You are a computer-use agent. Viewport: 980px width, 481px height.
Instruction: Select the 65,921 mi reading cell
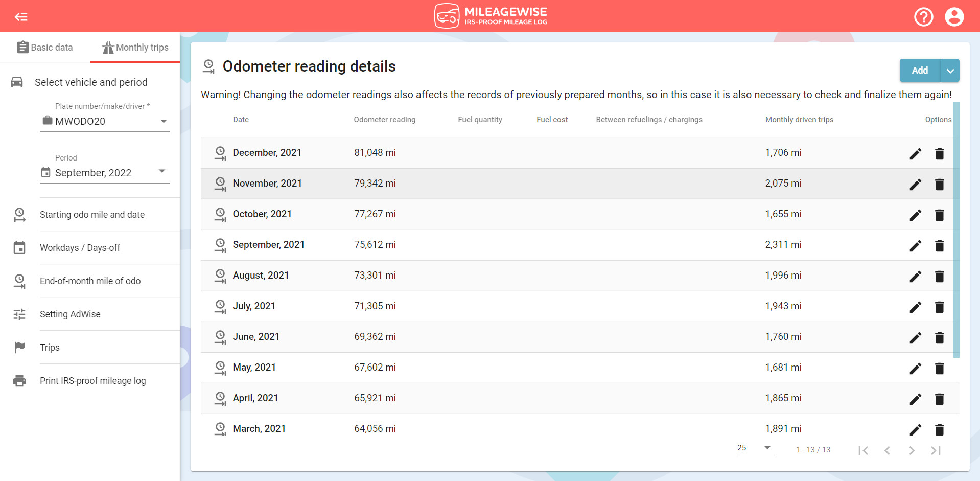pos(375,398)
